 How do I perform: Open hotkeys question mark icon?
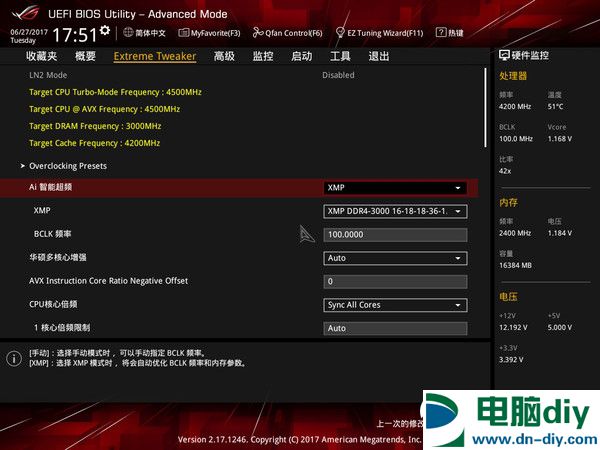click(x=440, y=33)
